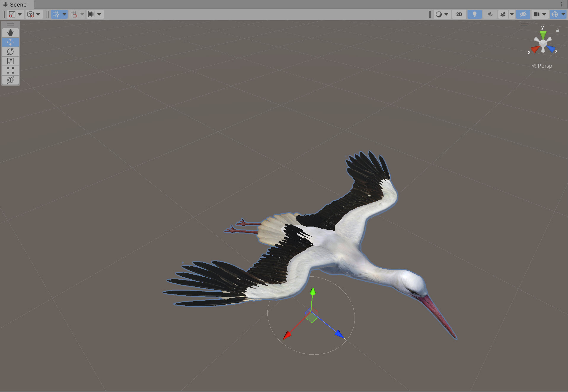Toggle 2D view mode
568x392 pixels.
pos(459,14)
